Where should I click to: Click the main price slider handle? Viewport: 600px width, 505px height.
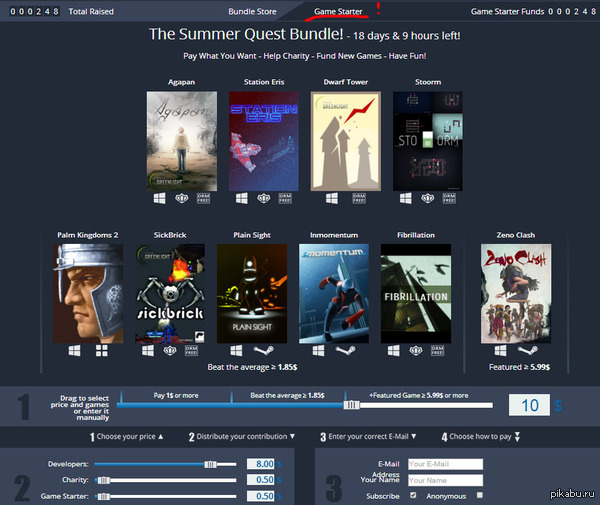click(351, 405)
